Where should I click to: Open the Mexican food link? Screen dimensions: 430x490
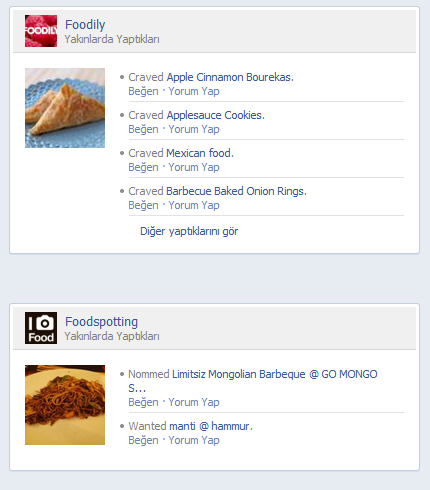(x=200, y=153)
